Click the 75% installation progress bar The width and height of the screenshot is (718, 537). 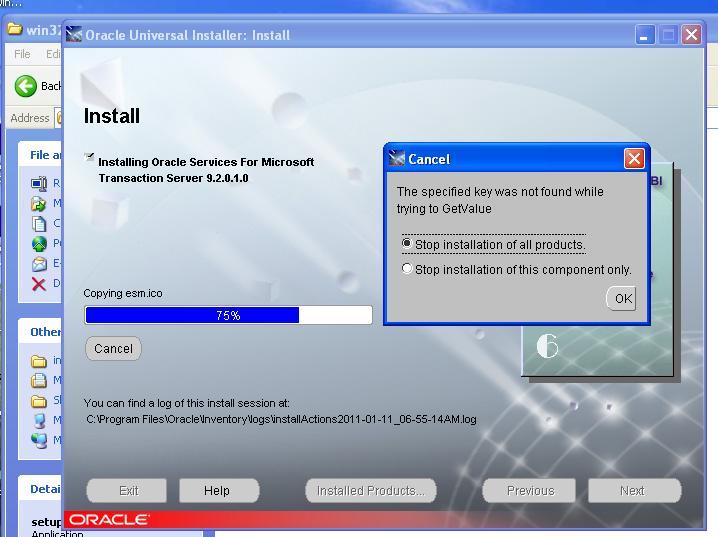tap(228, 315)
